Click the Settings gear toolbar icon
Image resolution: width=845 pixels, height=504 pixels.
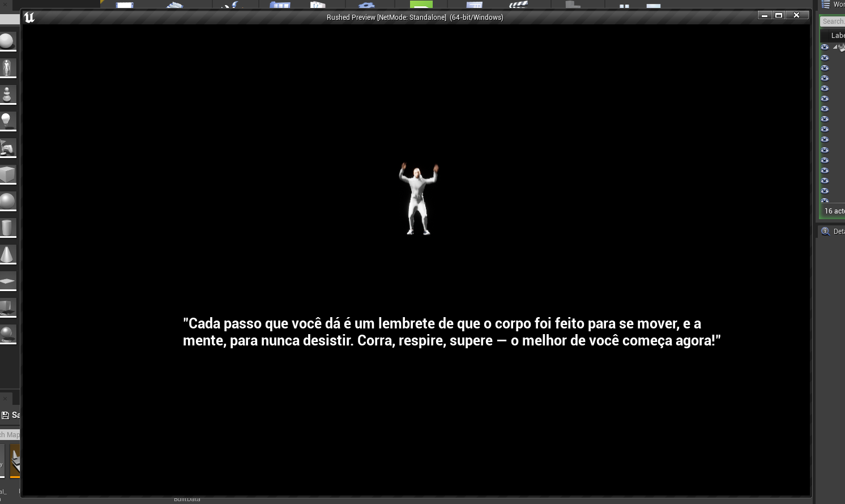(x=366, y=5)
